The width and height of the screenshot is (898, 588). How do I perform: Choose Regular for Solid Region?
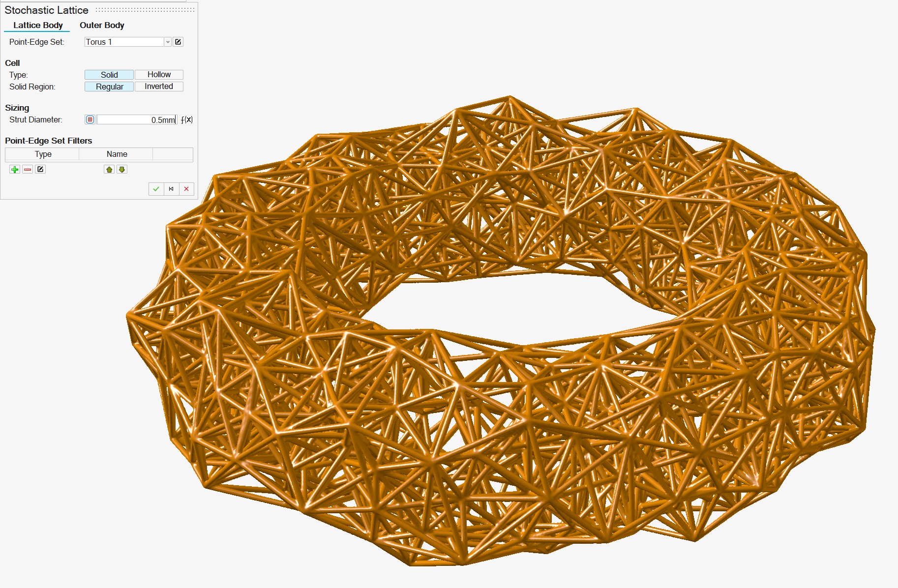(x=109, y=87)
